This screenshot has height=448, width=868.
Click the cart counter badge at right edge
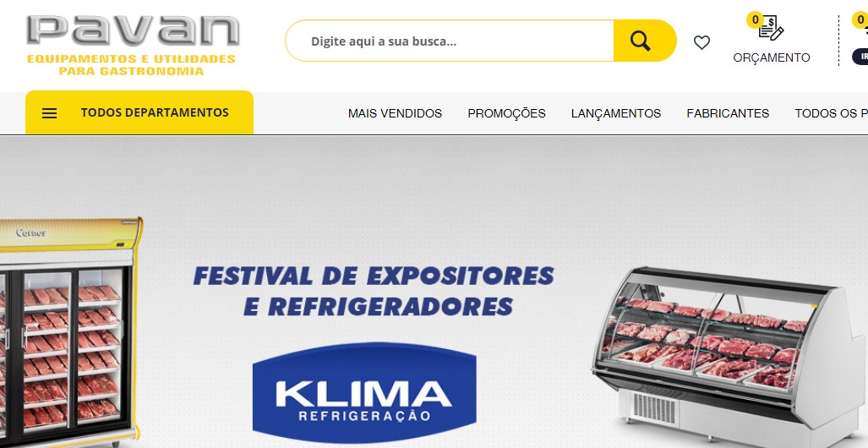[x=860, y=20]
